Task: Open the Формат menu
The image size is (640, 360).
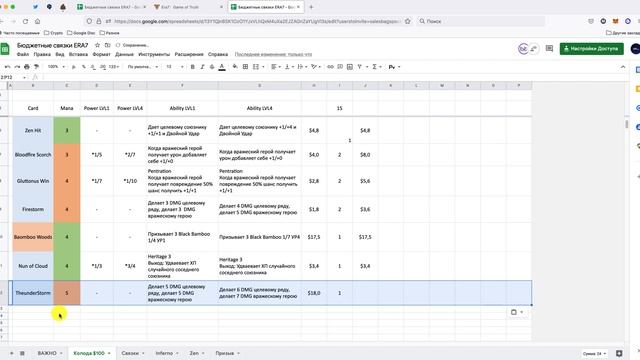Action: (102, 54)
